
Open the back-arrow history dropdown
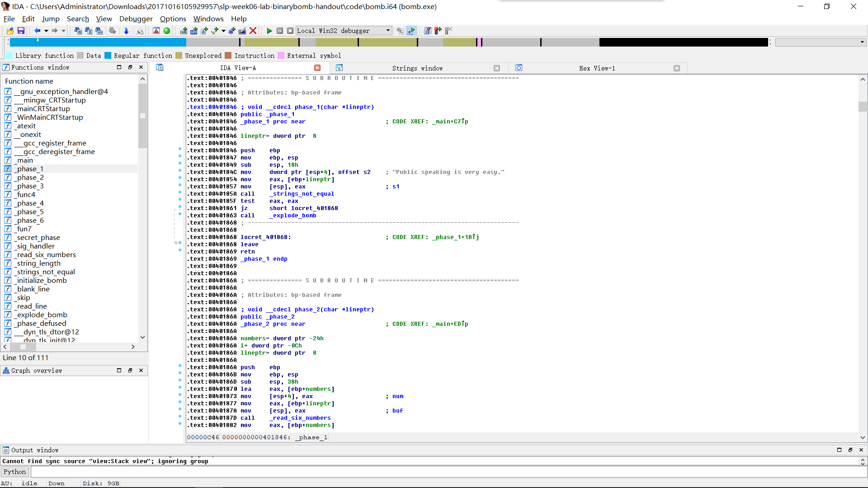(x=46, y=31)
